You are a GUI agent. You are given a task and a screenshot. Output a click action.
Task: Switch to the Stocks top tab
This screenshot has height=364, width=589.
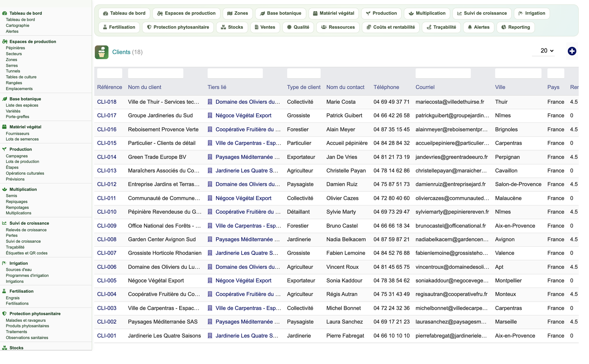pos(232,27)
